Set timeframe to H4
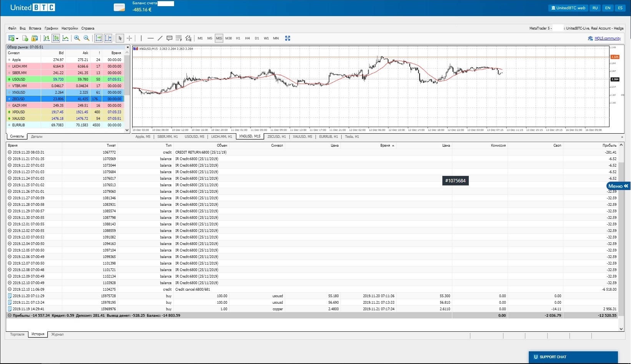Viewport: 631px width, 364px height. pyautogui.click(x=247, y=38)
